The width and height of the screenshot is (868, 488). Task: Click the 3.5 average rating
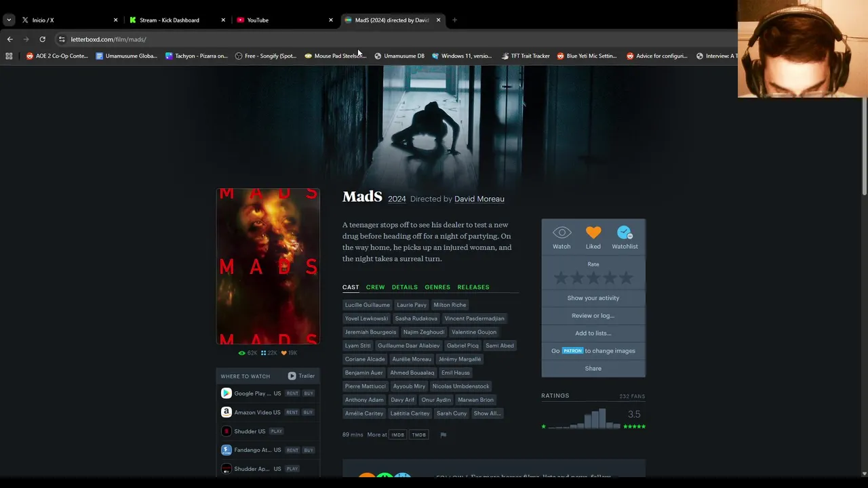634,414
